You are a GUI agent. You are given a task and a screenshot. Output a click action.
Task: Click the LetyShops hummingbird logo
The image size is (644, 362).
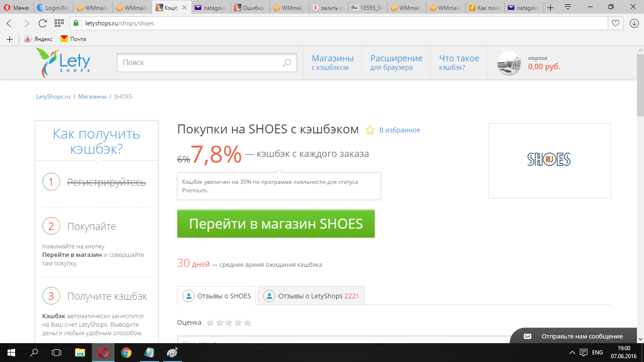pos(63,62)
